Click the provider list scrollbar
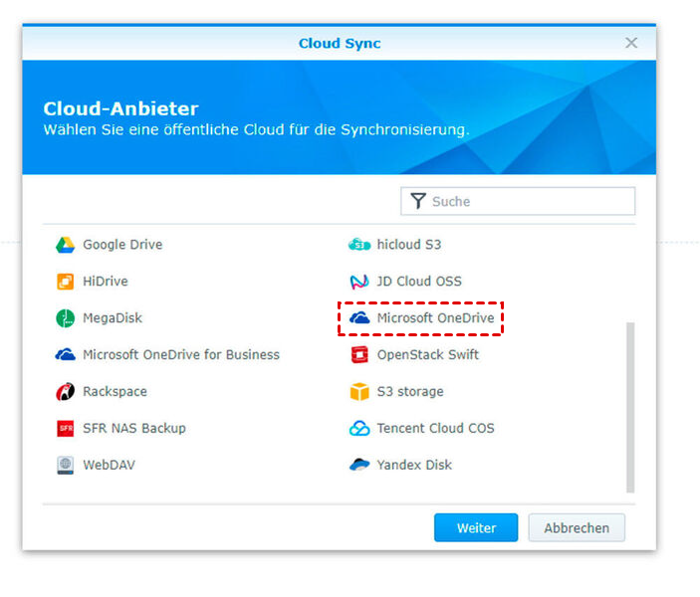 (x=629, y=406)
